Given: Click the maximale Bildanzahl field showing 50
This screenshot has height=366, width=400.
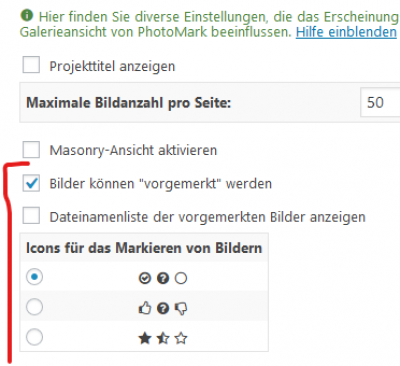Looking at the screenshot, I should pyautogui.click(x=380, y=102).
